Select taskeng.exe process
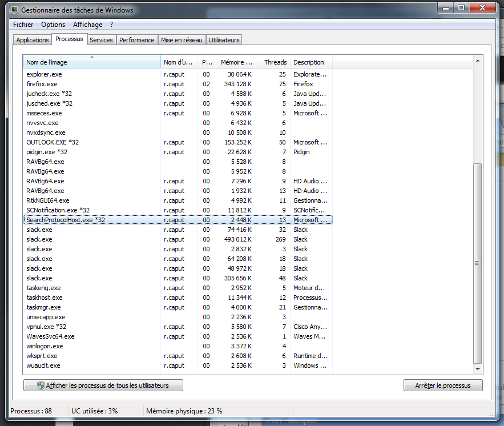The image size is (504, 426). (178, 288)
